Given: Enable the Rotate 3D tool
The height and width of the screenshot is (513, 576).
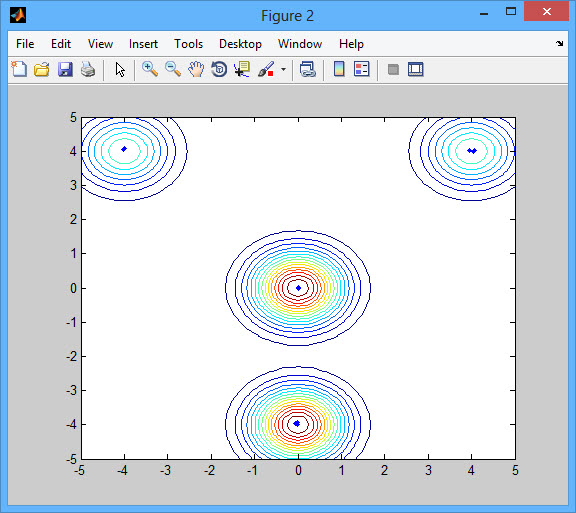Looking at the screenshot, I should pyautogui.click(x=219, y=69).
